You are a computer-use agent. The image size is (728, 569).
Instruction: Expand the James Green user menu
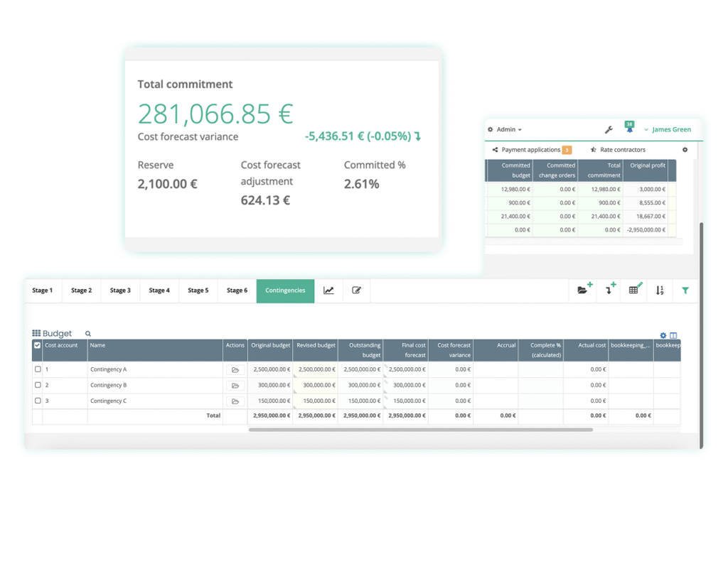point(667,130)
